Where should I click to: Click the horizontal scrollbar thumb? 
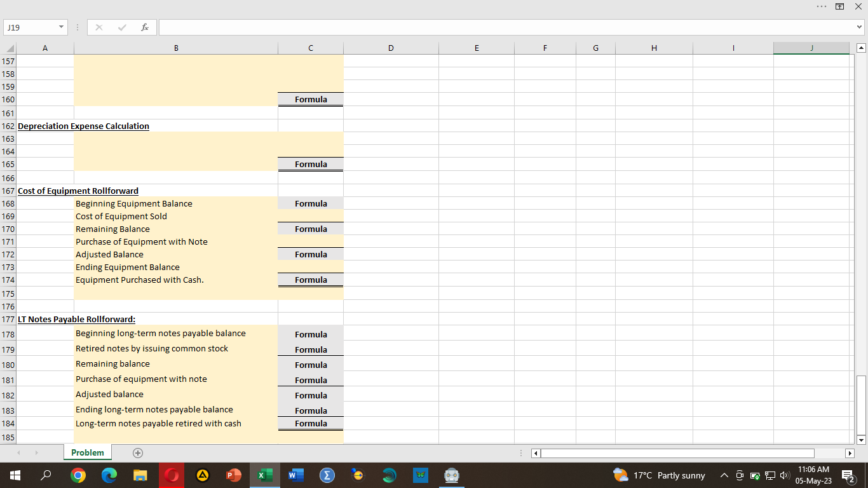pos(677,453)
